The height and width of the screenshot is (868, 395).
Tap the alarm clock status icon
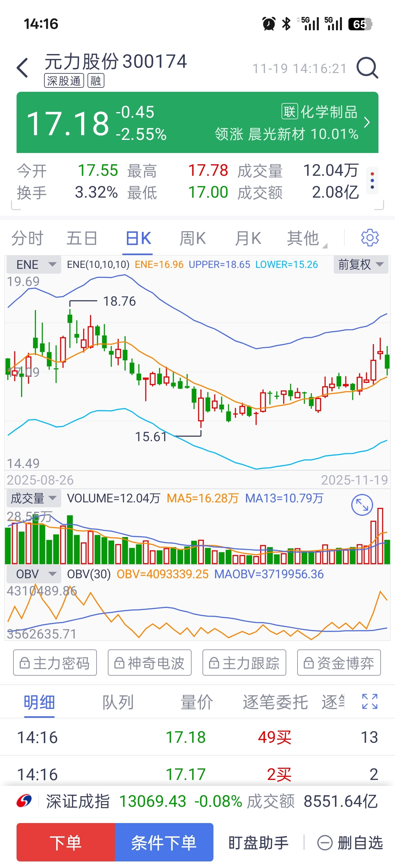coord(269,24)
